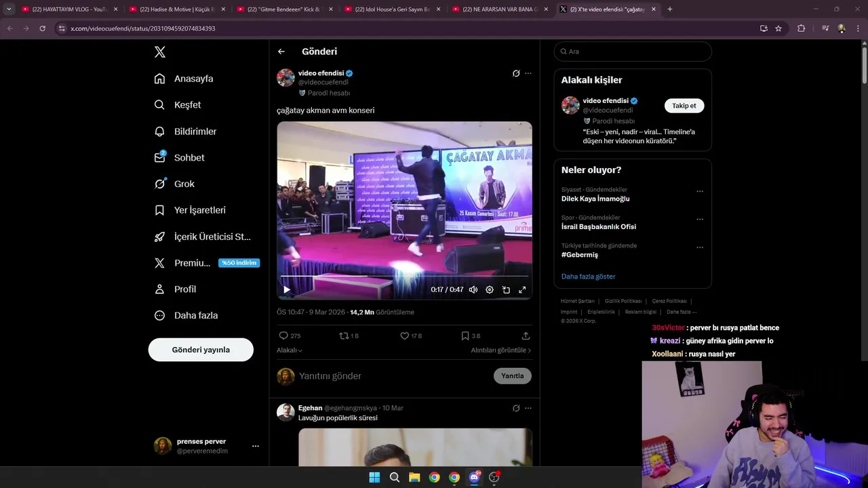Click the X logo in the sidebar
Image resolution: width=868 pixels, height=488 pixels.
click(x=160, y=52)
